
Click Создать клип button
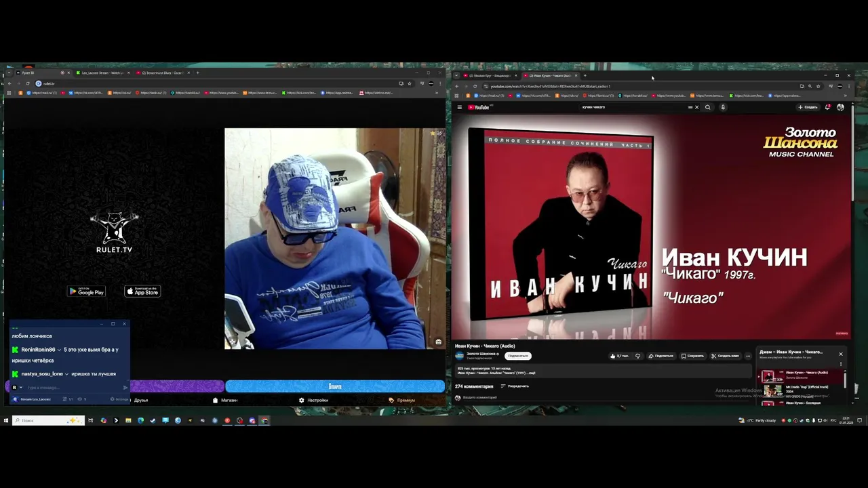click(725, 356)
